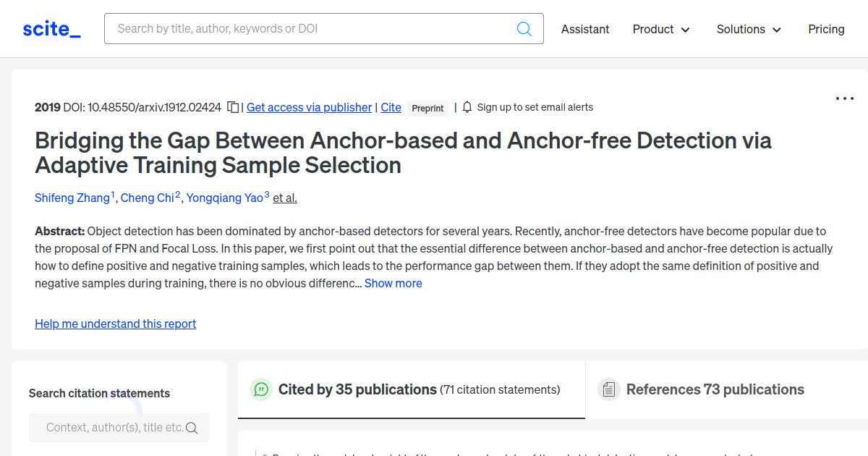This screenshot has width=868, height=456.
Task: Click the green quote bubble icon
Action: click(260, 389)
